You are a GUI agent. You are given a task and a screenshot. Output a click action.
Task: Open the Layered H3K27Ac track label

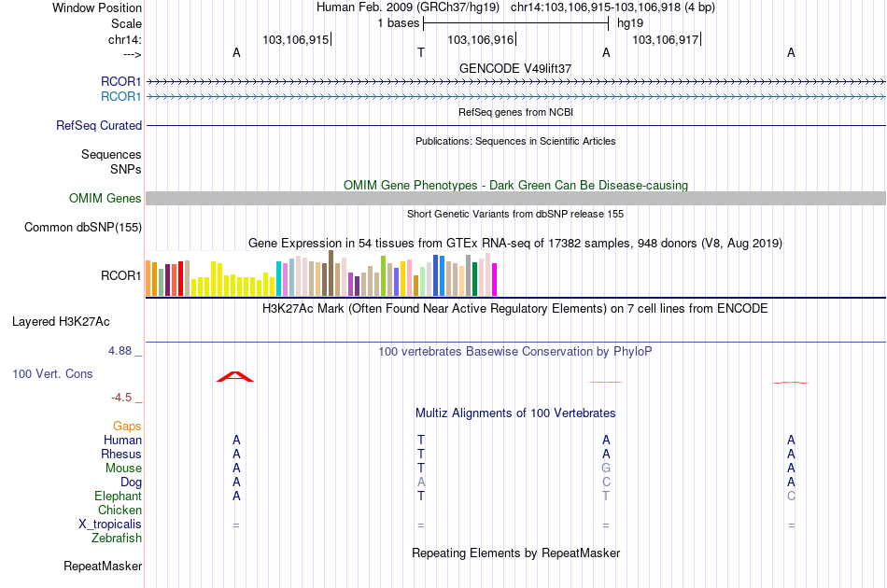point(61,322)
